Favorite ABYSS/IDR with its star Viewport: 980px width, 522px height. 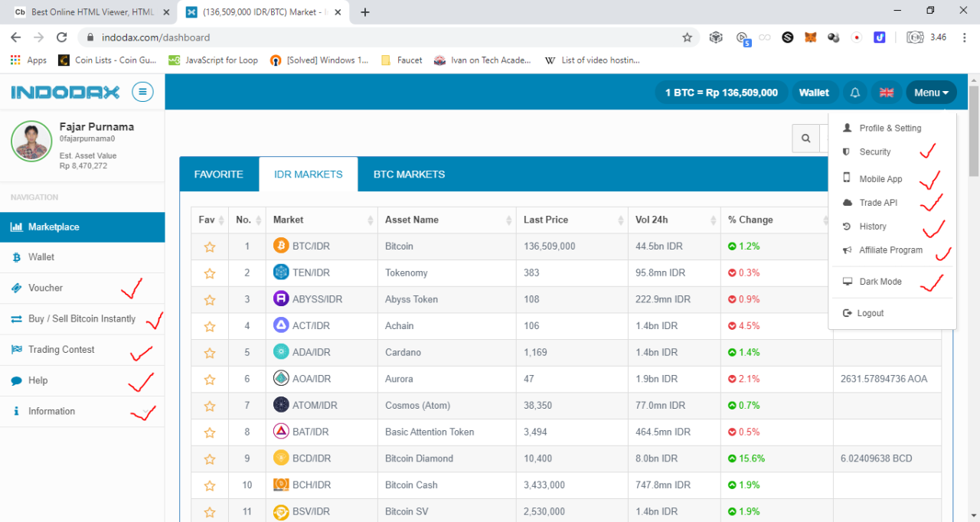(x=209, y=299)
